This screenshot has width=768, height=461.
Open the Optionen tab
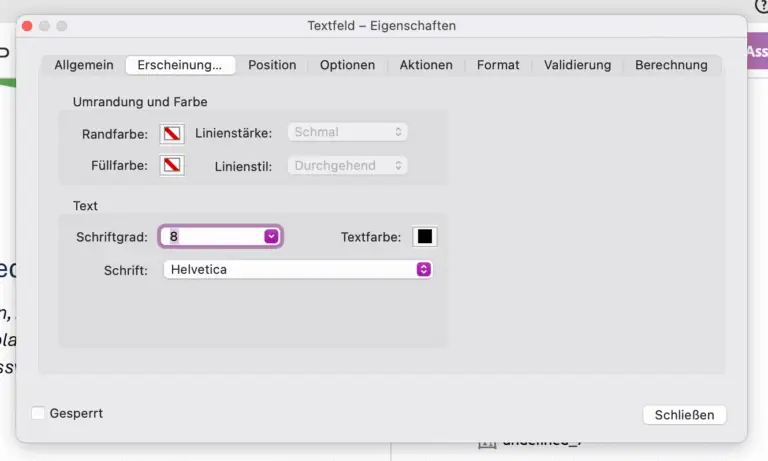tap(347, 65)
